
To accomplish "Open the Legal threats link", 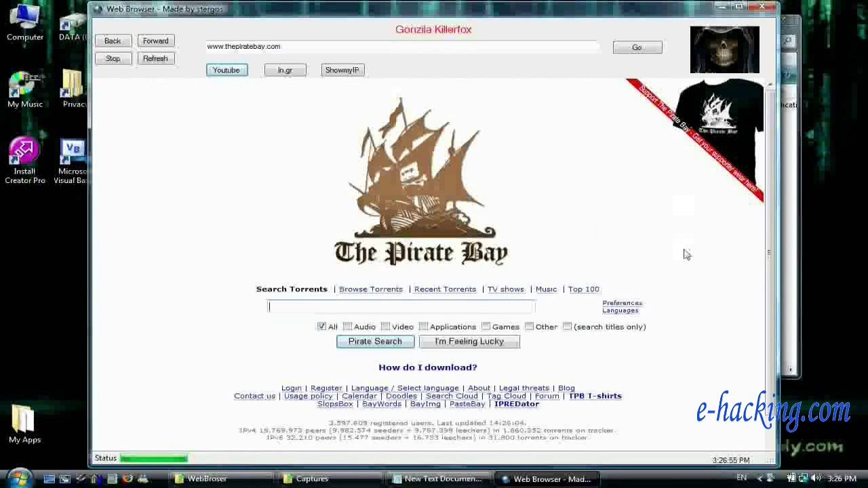I will 524,388.
